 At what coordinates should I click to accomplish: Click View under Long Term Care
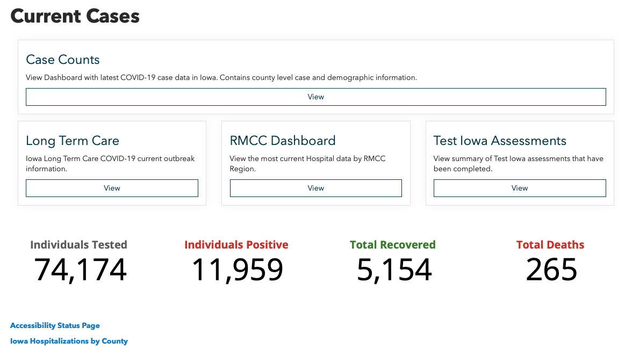tap(112, 188)
